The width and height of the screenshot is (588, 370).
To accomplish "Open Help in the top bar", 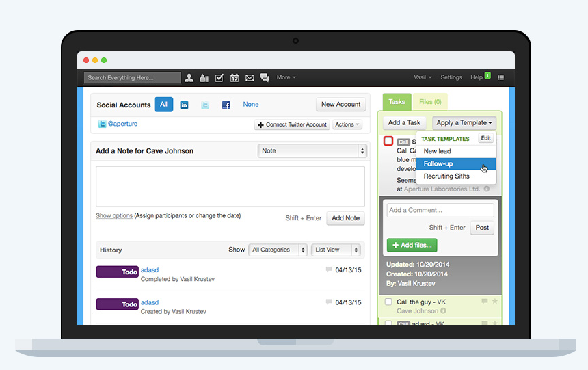I will (x=477, y=77).
